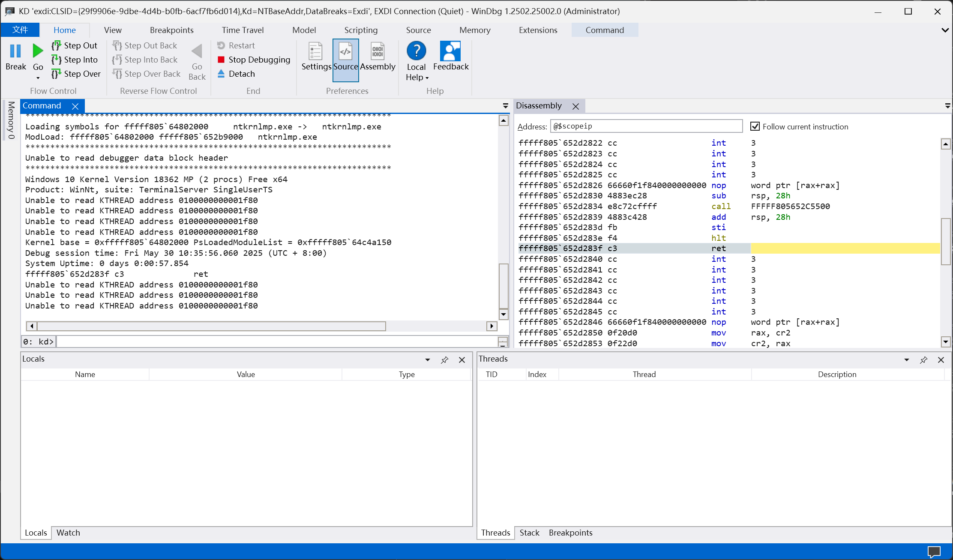This screenshot has height=560, width=953.
Task: Click the highlighted ret instruction row
Action: [729, 248]
